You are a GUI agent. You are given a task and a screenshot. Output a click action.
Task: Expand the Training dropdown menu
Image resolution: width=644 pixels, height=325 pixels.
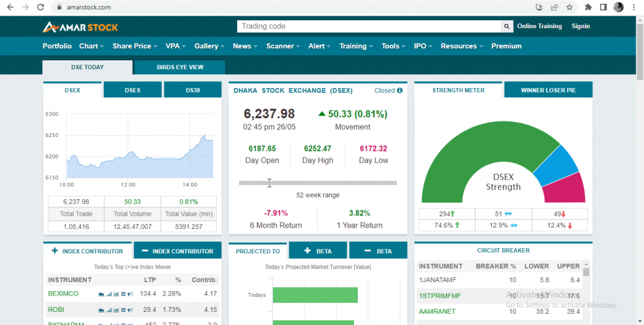[x=356, y=46]
